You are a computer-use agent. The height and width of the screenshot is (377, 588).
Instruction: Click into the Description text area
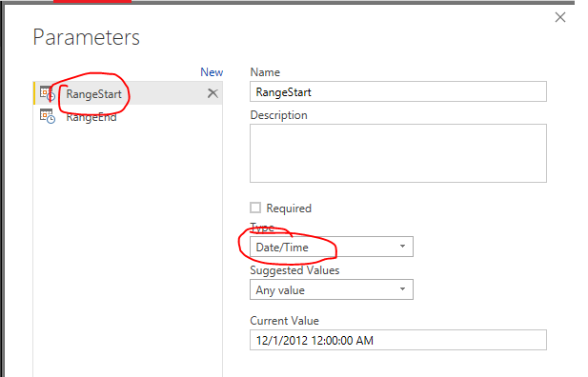coord(397,153)
